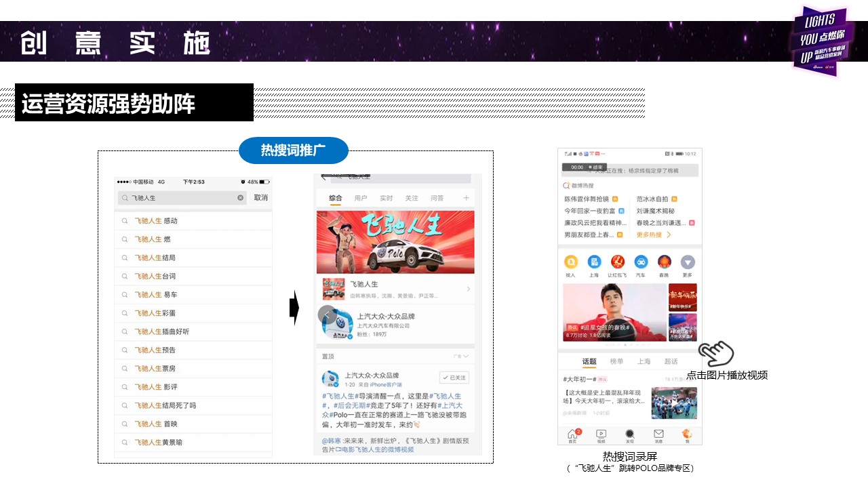This screenshot has height=488, width=868.
Task: Tap 取消 to cancel the search
Action: 261,198
